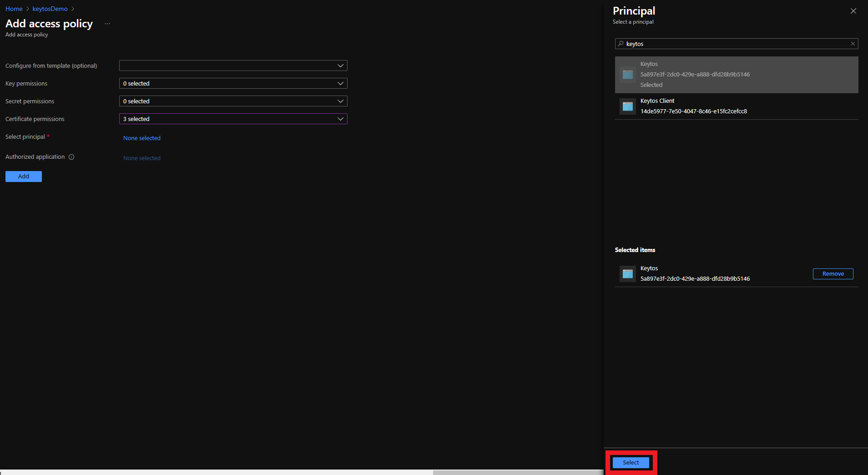Remove Keytos from Selected items
868x475 pixels.
[833, 274]
